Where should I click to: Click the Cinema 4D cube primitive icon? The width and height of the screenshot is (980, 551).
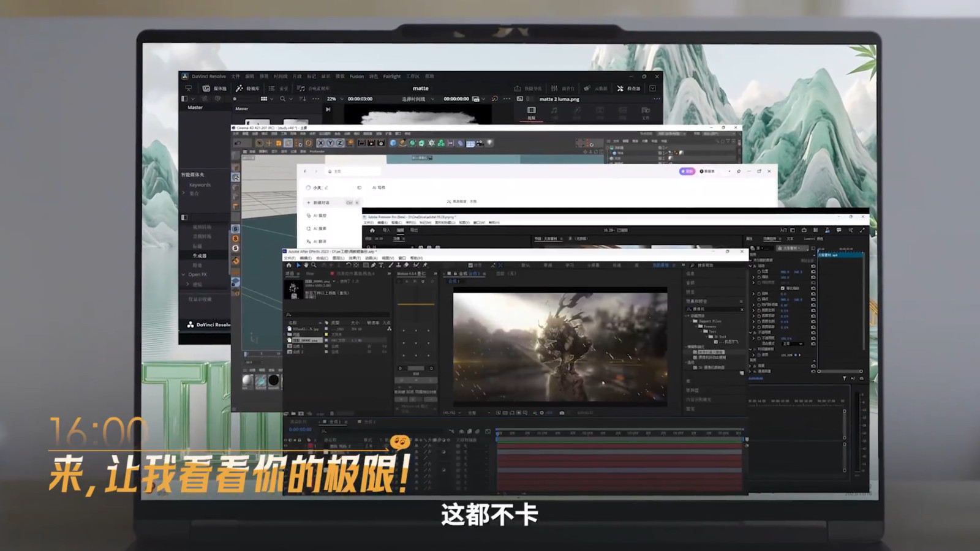[x=393, y=143]
